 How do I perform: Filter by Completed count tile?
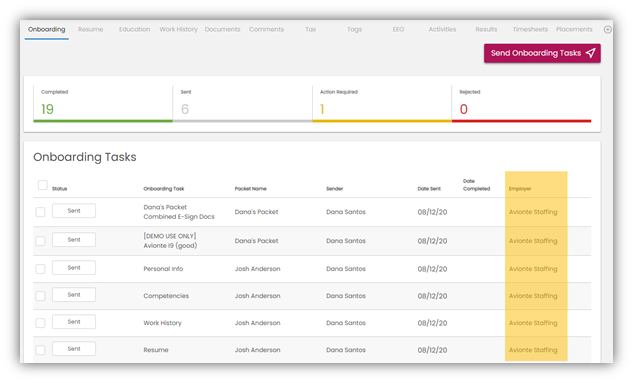(103, 104)
